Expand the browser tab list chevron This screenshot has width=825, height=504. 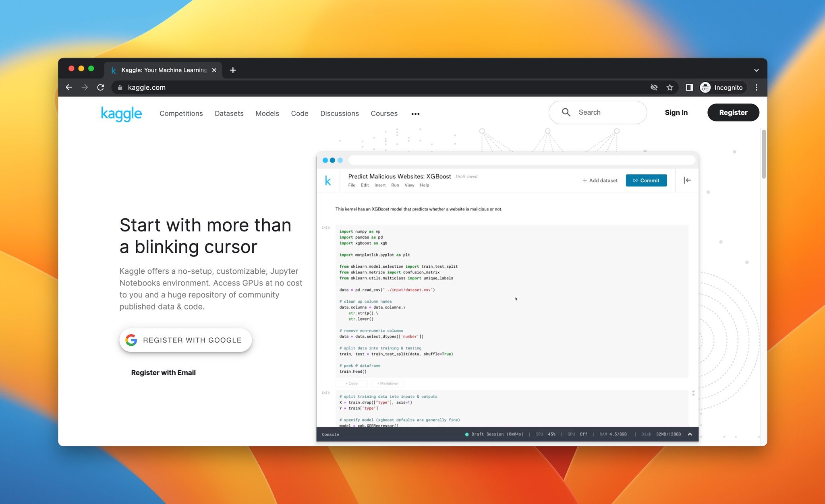(x=756, y=70)
